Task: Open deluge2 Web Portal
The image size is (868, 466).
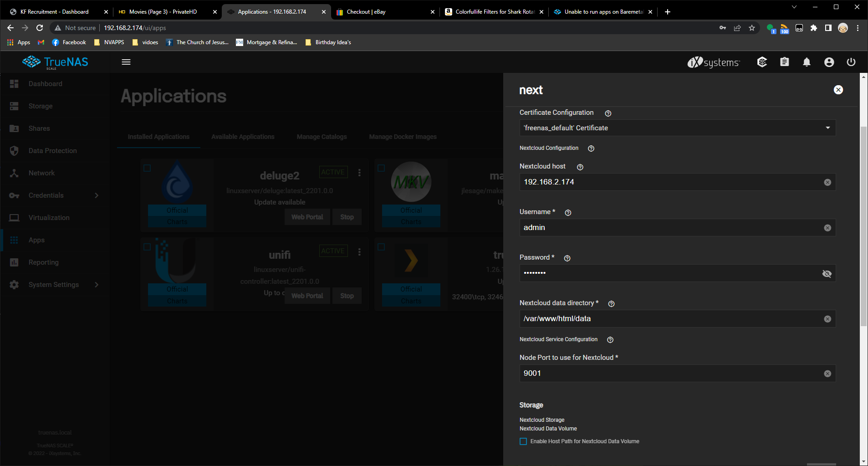Action: click(307, 217)
